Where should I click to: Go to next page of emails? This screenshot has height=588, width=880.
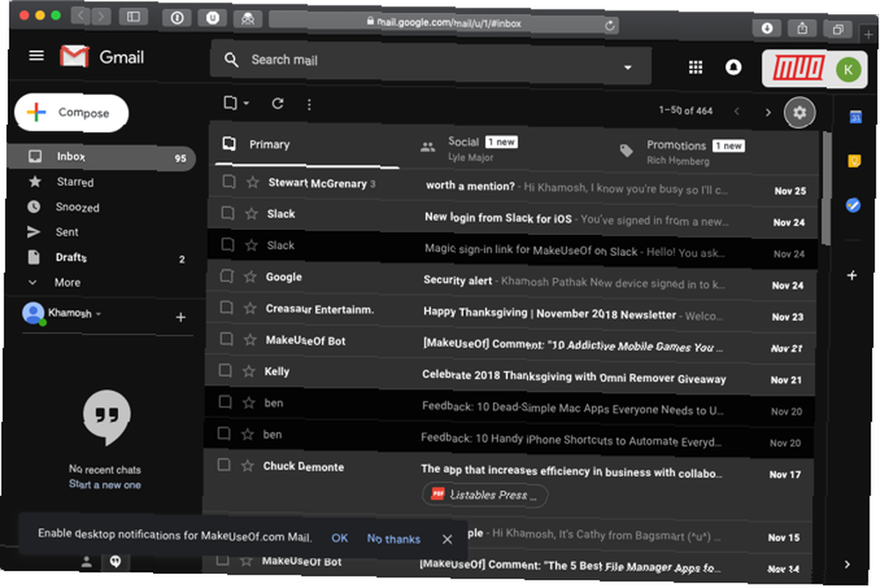click(x=767, y=113)
